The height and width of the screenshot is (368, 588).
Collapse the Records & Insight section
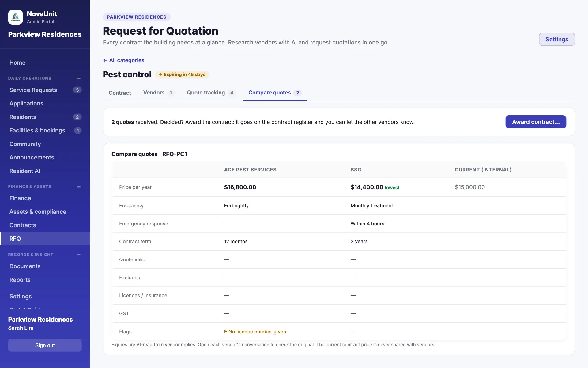point(79,255)
